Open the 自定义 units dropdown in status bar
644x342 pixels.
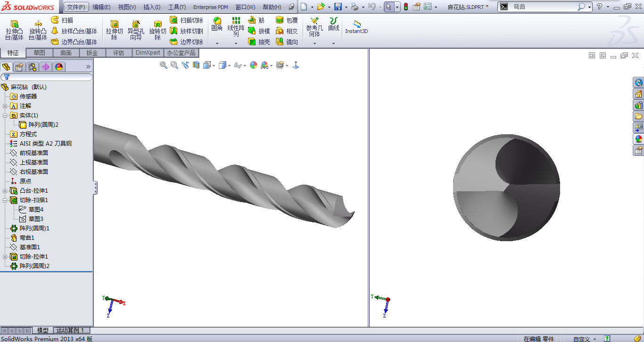(584, 339)
